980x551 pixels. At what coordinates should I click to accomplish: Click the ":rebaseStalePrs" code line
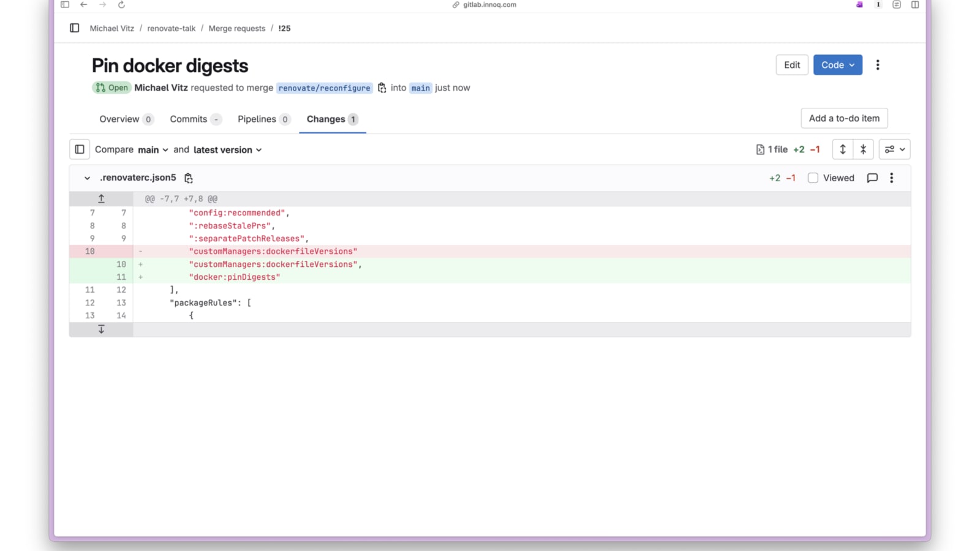pos(232,226)
